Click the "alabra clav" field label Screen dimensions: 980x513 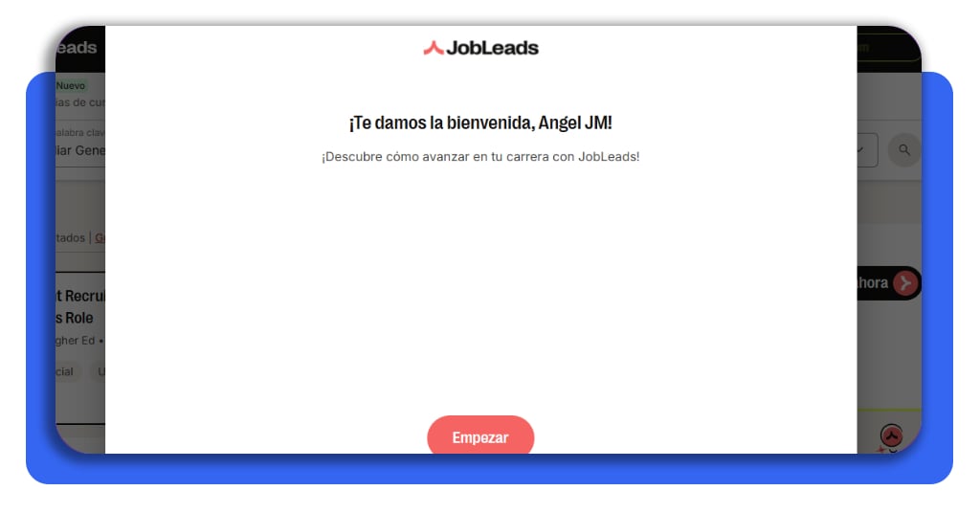pyautogui.click(x=80, y=132)
